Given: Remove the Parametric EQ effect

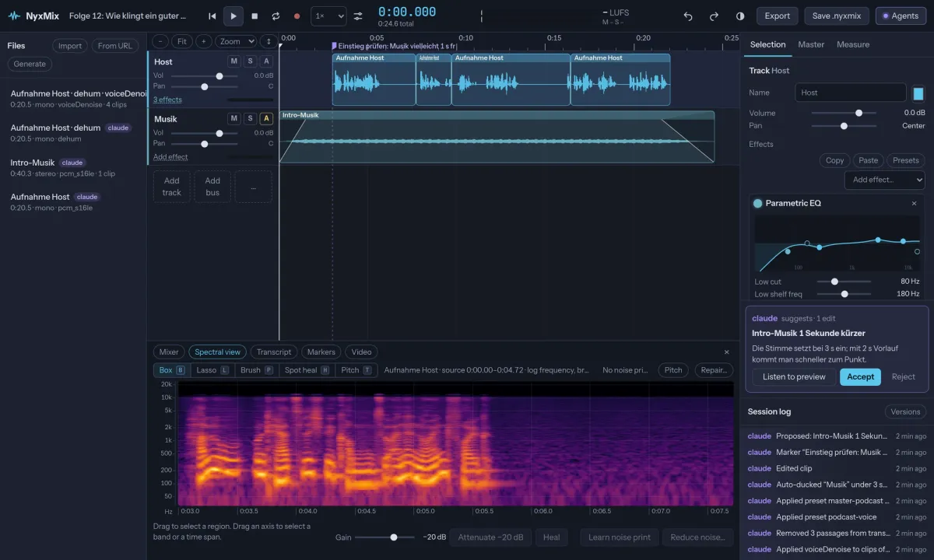Looking at the screenshot, I should 915,203.
